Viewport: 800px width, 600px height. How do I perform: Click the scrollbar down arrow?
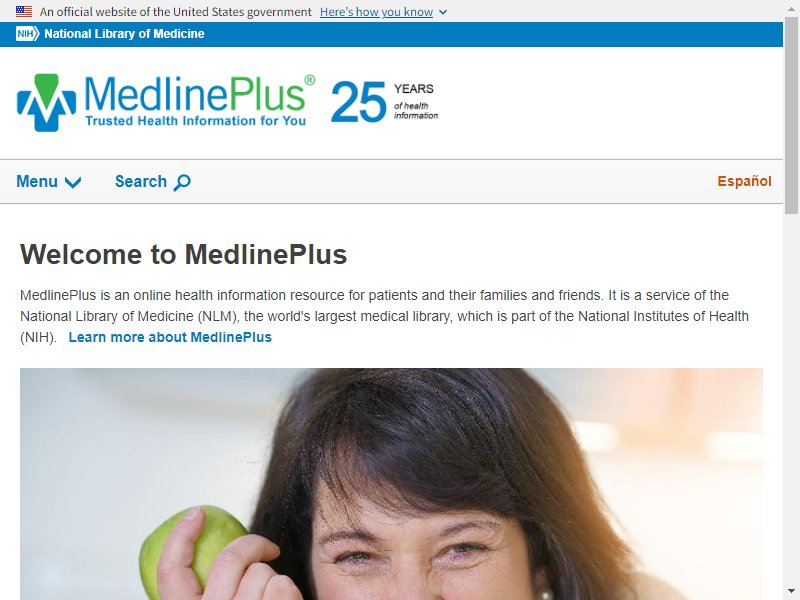pos(791,592)
